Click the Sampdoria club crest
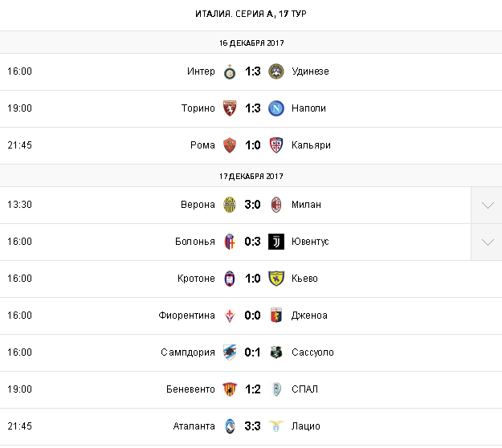 pos(230,352)
